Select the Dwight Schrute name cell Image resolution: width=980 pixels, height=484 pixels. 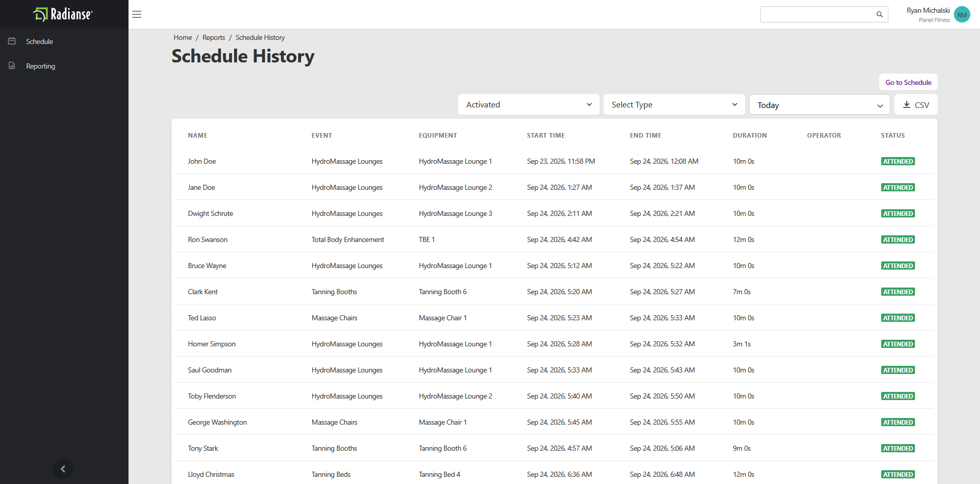point(210,213)
